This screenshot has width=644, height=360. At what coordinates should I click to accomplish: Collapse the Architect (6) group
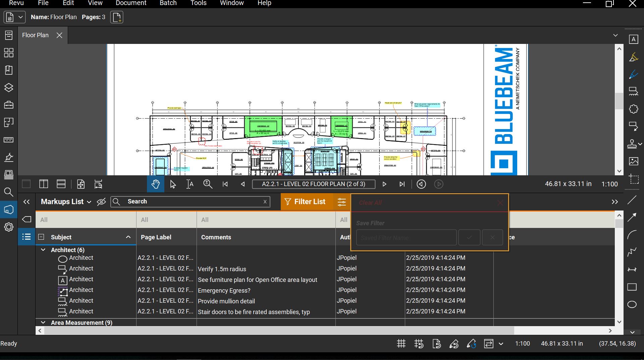click(x=43, y=250)
